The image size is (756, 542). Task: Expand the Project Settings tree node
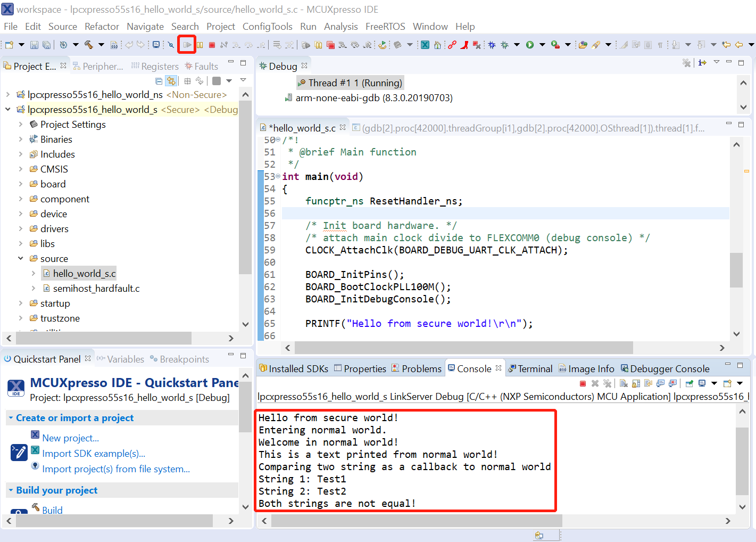tap(21, 125)
